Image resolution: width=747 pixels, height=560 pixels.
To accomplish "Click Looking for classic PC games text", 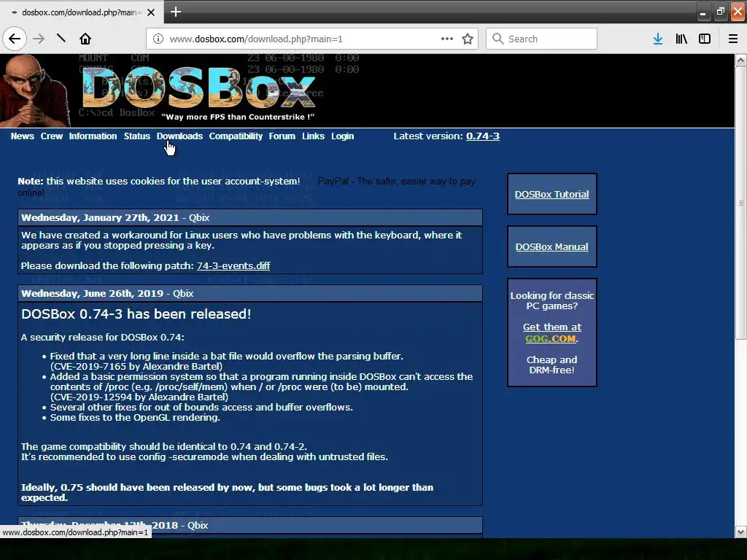I will [551, 301].
